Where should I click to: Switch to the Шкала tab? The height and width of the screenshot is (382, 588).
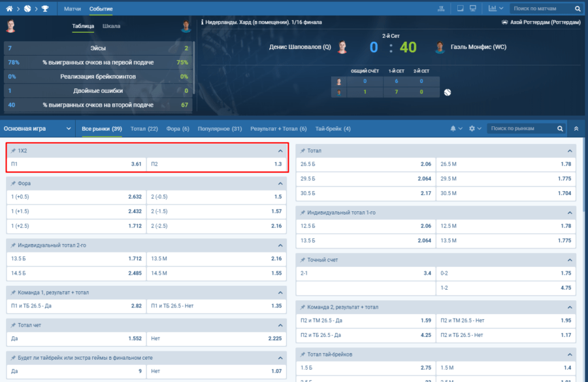point(112,27)
